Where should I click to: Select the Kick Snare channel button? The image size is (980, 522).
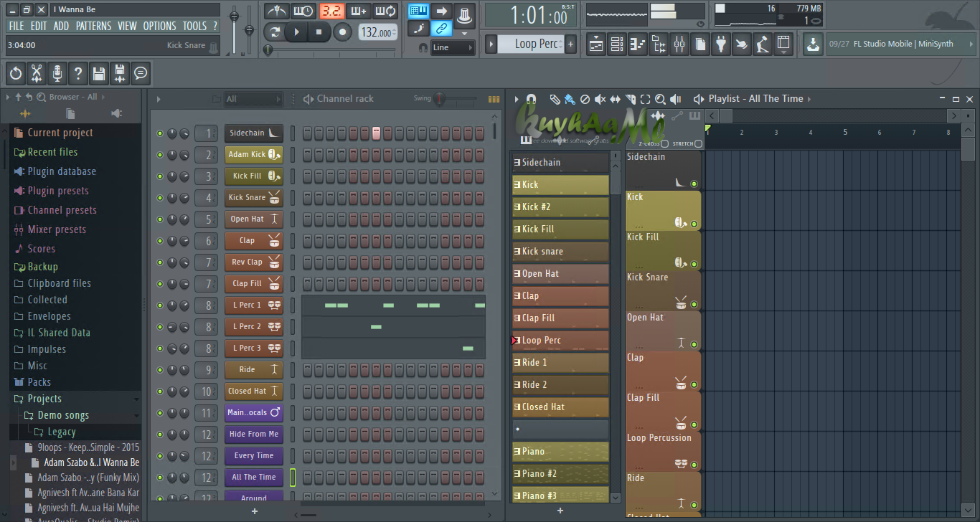point(254,198)
